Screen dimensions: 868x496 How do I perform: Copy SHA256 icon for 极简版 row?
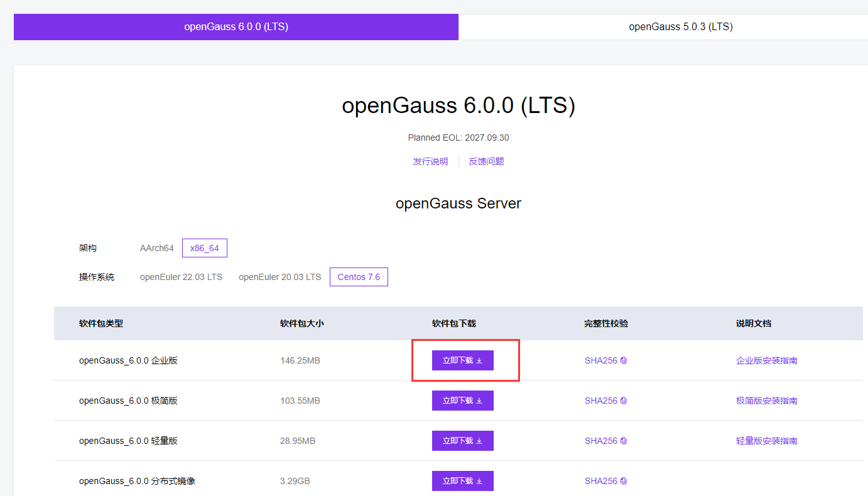624,401
